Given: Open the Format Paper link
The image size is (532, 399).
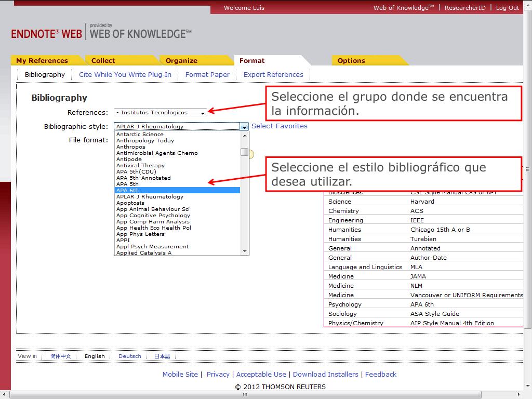Looking at the screenshot, I should pos(207,74).
